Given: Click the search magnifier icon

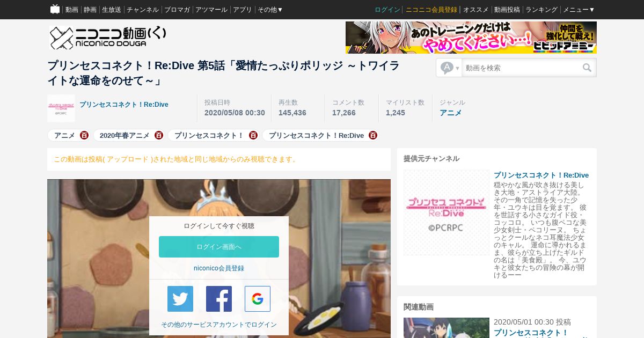Looking at the screenshot, I should pyautogui.click(x=587, y=68).
